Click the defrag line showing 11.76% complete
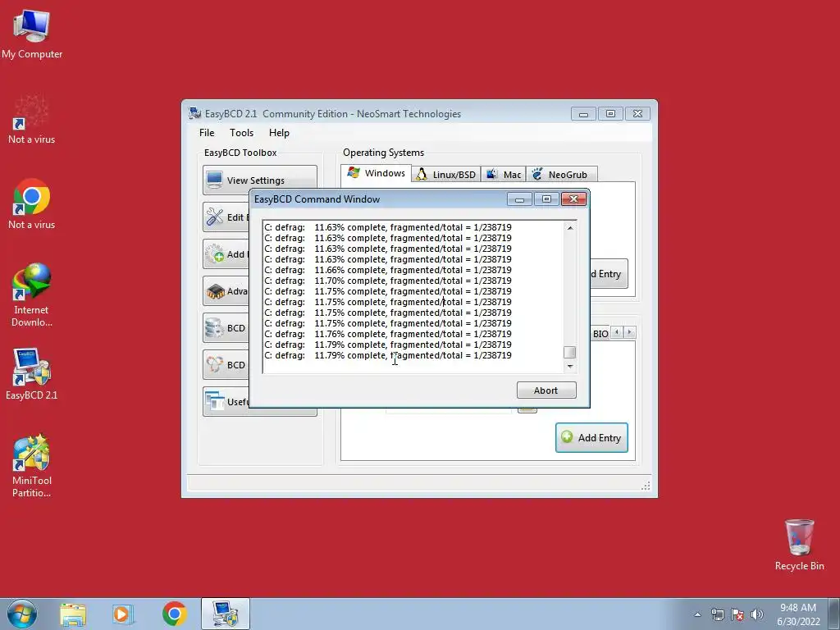840x630 pixels. 388,335
